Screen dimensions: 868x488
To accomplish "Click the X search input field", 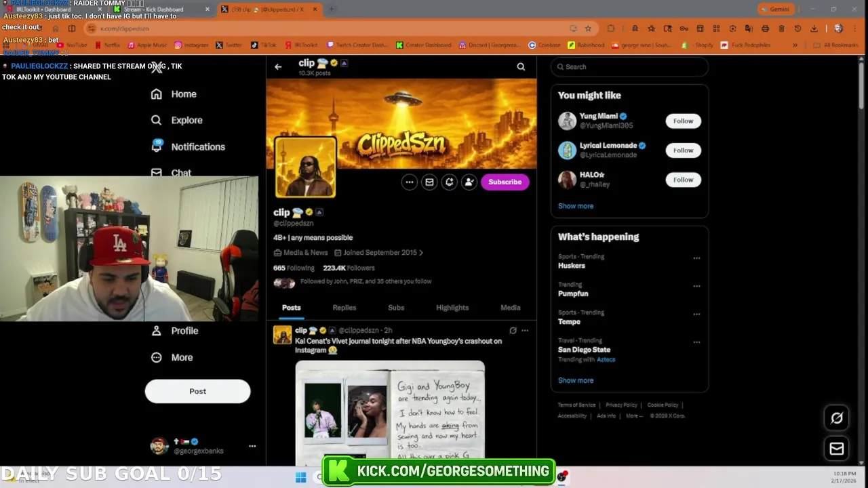I will 629,66.
